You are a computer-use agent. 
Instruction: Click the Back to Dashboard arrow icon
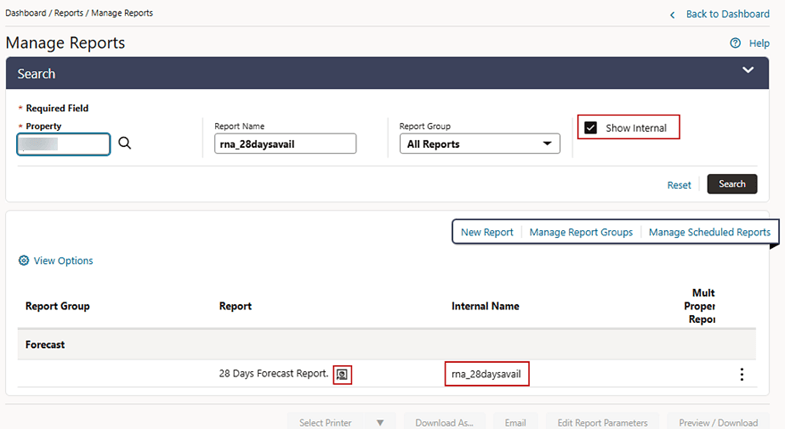[672, 15]
